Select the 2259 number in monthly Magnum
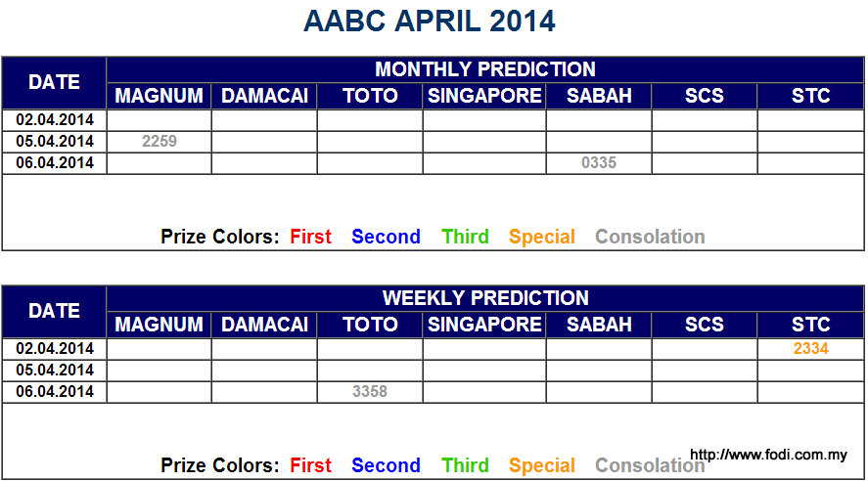The width and height of the screenshot is (868, 481). (x=159, y=142)
